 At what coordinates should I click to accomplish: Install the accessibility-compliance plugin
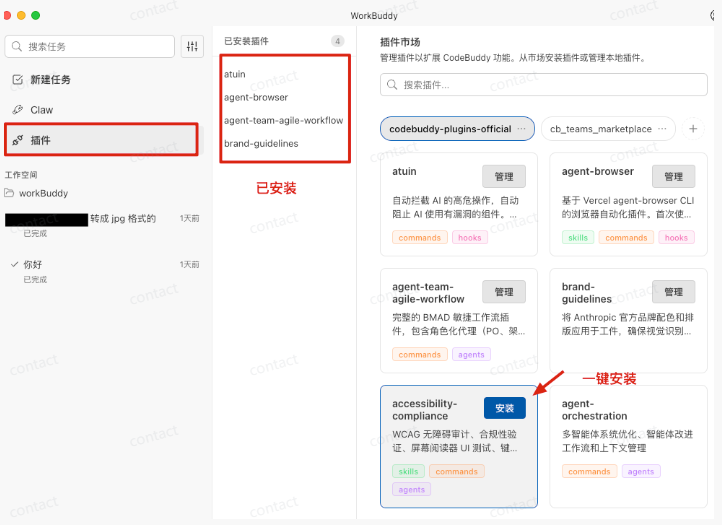click(x=505, y=408)
